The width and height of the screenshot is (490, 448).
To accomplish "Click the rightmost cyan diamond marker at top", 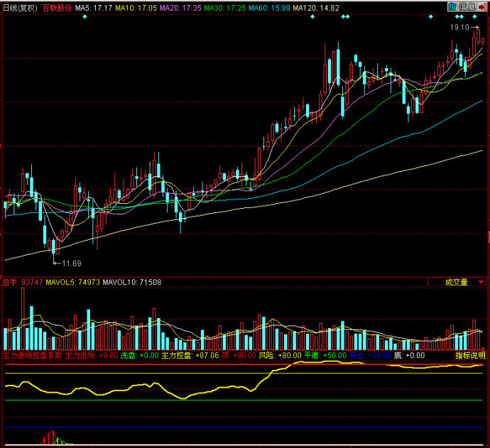I will click(474, 16).
